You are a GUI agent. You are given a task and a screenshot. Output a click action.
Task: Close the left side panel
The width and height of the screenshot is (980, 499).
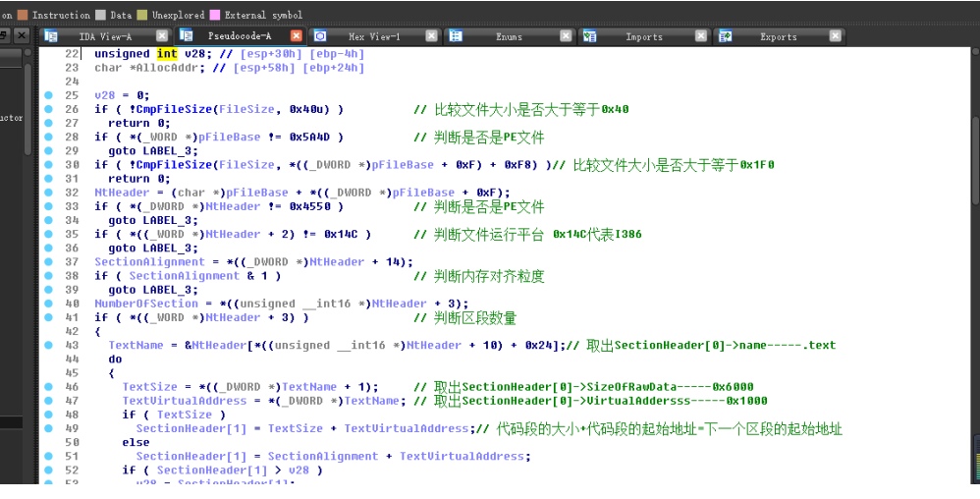[22, 35]
